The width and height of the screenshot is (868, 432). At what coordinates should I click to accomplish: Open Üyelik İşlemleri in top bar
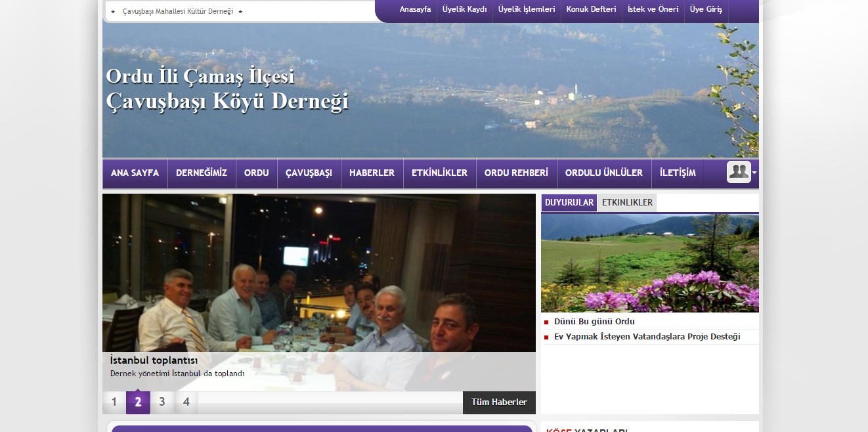pos(527,9)
